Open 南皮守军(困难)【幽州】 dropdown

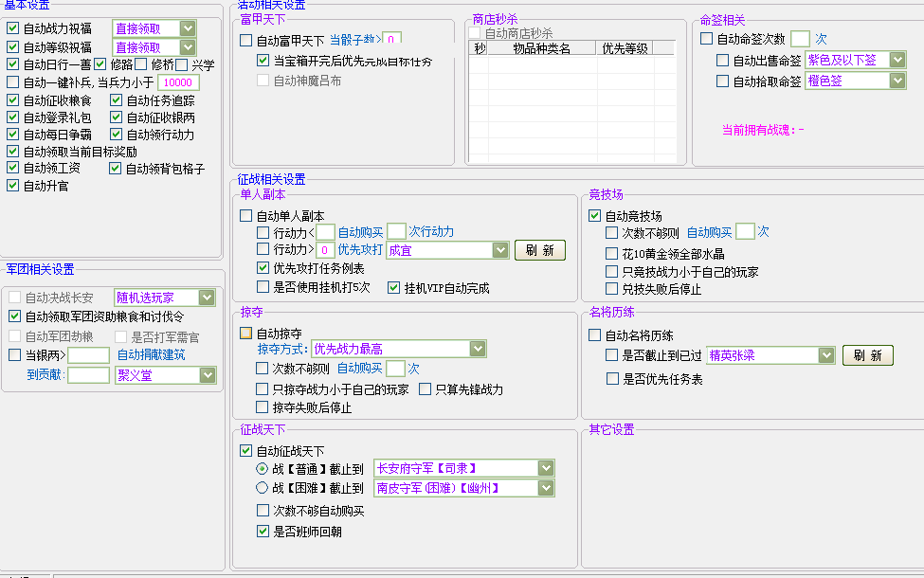click(546, 488)
